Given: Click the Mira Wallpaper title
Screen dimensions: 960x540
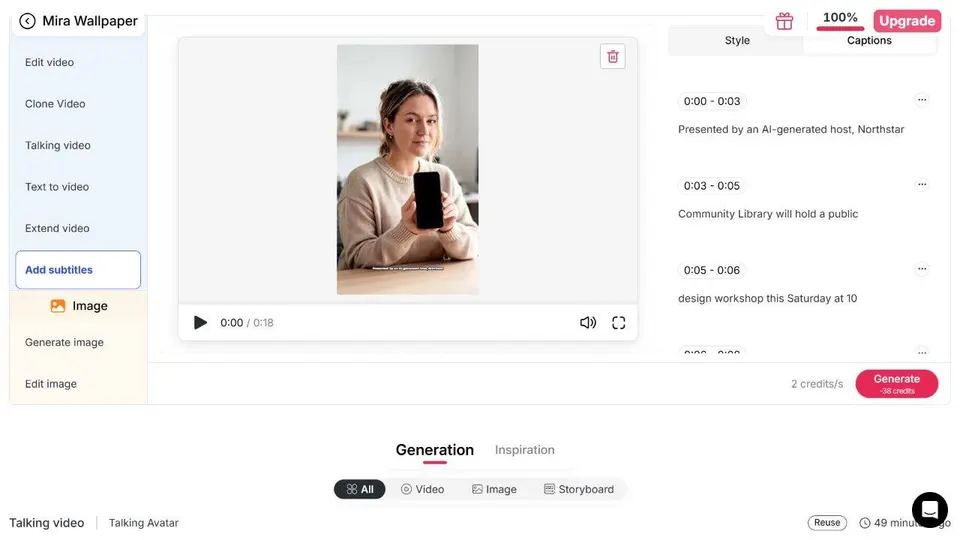Looking at the screenshot, I should [90, 21].
